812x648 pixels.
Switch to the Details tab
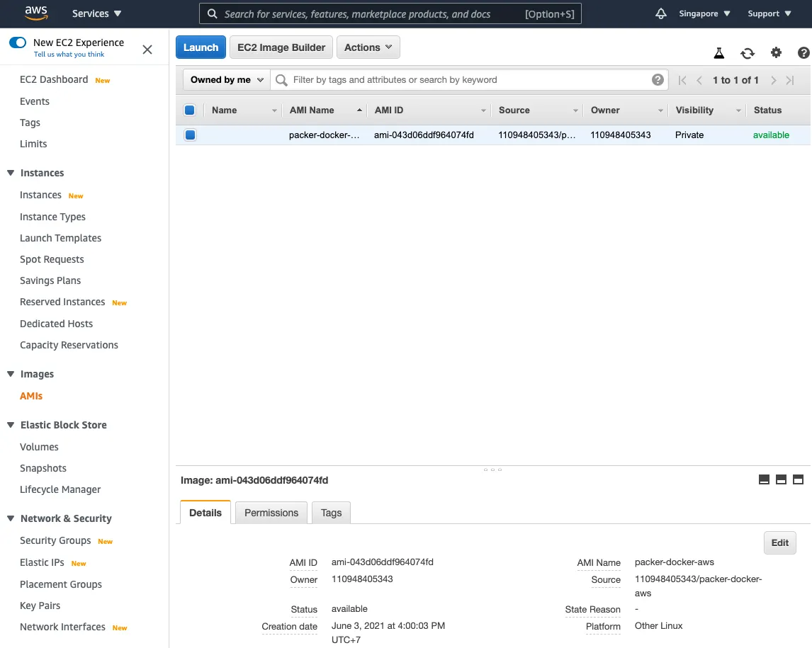point(205,513)
